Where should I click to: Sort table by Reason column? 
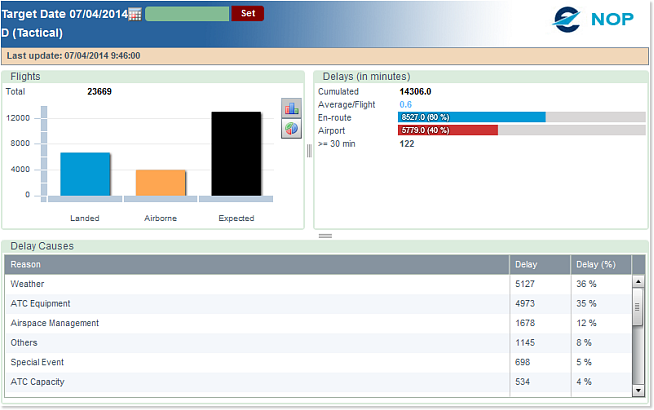tap(257, 264)
